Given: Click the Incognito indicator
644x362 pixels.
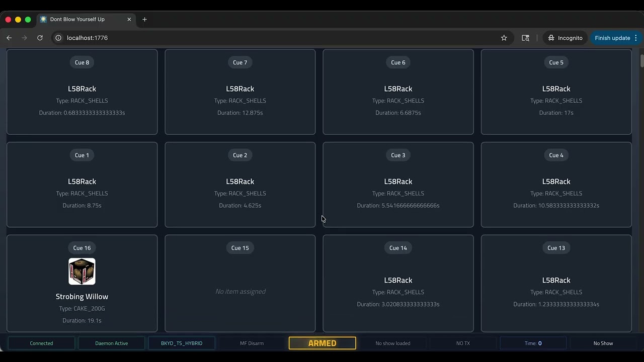Looking at the screenshot, I should click(x=565, y=38).
